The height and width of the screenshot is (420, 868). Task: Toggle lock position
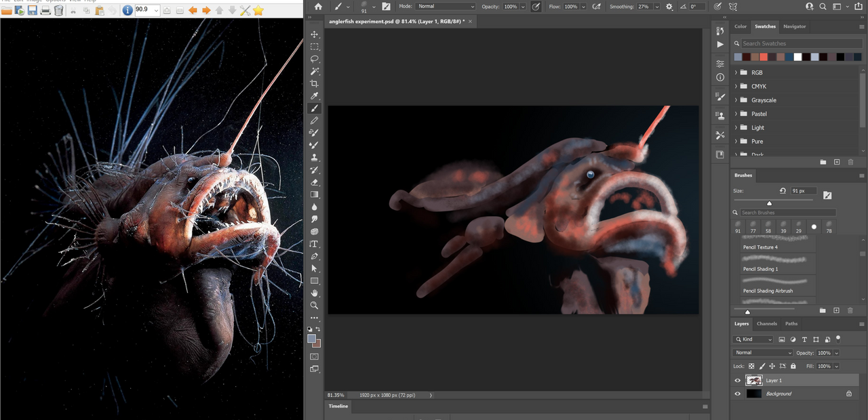[x=772, y=366]
